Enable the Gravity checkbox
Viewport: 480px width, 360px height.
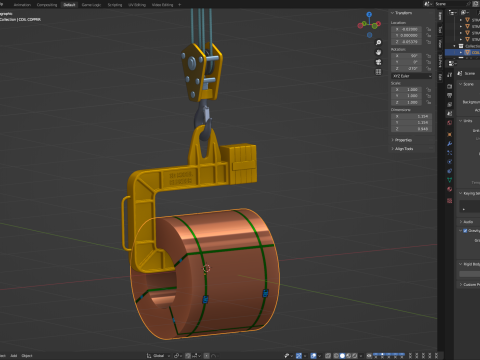(x=465, y=231)
